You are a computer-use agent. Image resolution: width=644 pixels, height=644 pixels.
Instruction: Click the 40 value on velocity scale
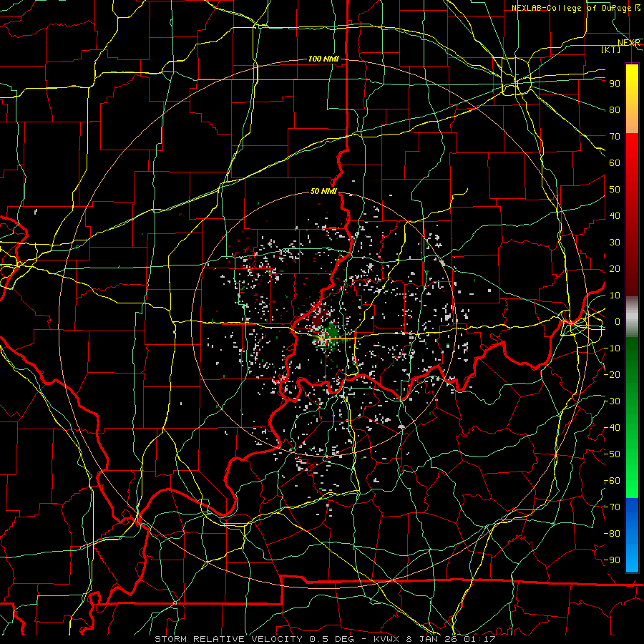pyautogui.click(x=615, y=215)
